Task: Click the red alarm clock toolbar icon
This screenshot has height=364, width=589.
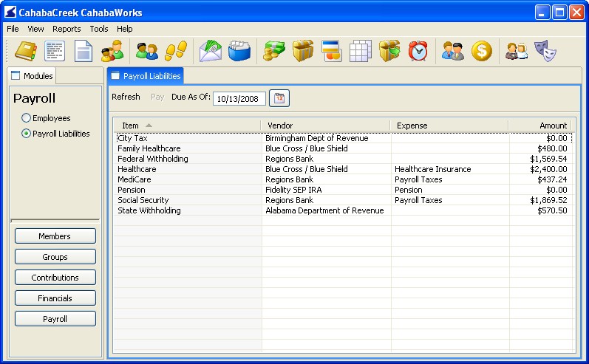Action: click(x=418, y=51)
